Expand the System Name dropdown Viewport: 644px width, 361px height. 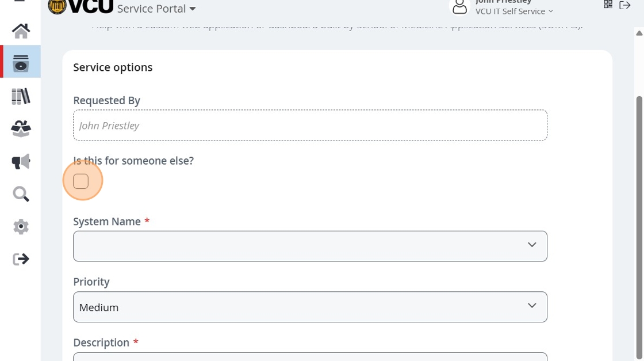(310, 246)
